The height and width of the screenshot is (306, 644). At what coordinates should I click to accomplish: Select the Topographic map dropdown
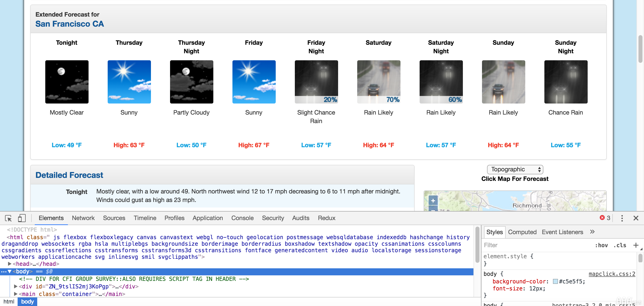tap(513, 169)
